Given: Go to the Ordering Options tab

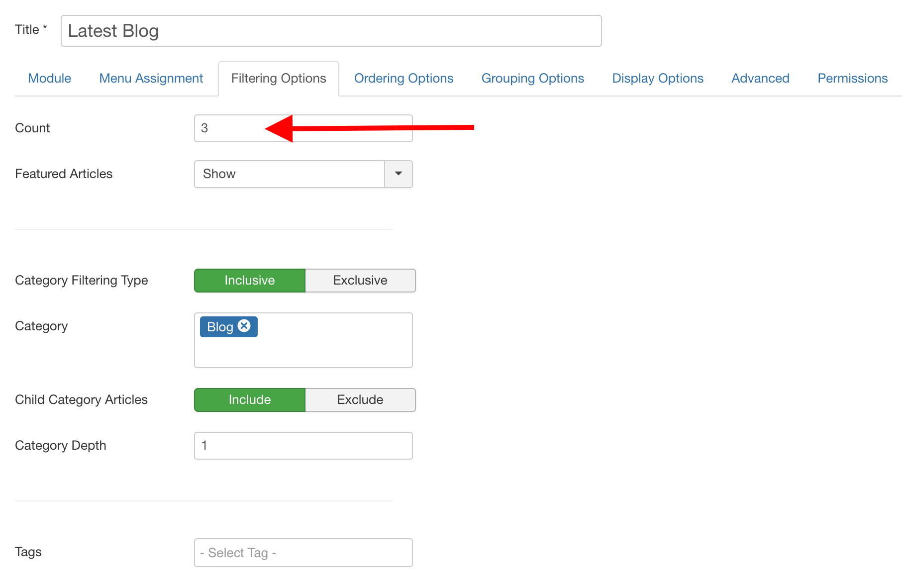Looking at the screenshot, I should coord(403,79).
